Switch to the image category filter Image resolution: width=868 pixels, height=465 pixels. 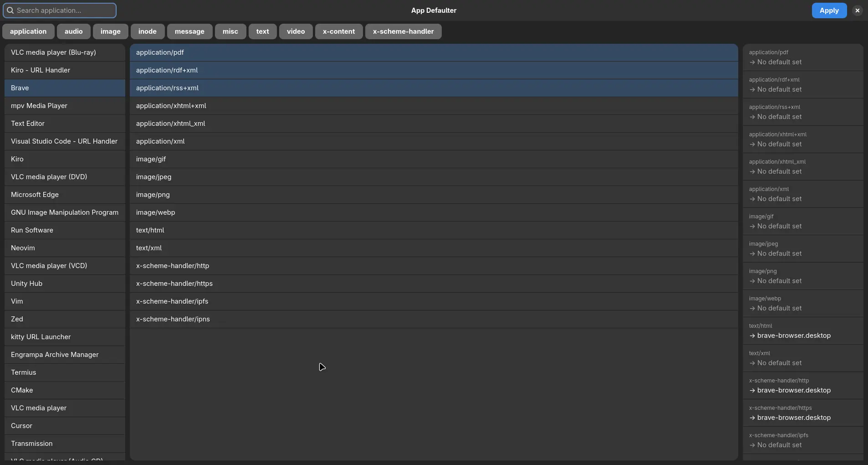110,31
